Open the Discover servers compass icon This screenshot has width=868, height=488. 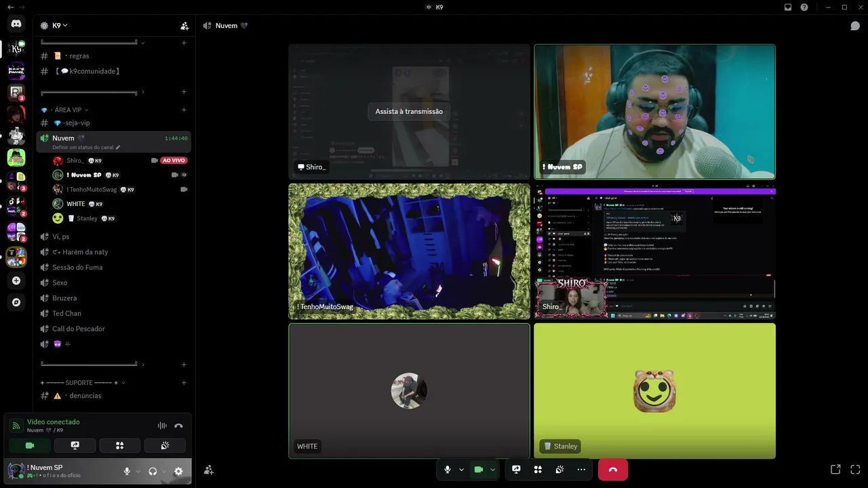[16, 302]
